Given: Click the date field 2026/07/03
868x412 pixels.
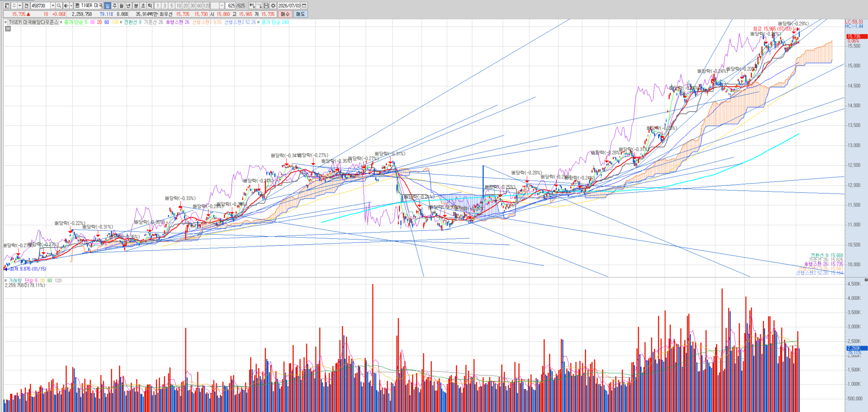Looking at the screenshot, I should click(289, 6).
